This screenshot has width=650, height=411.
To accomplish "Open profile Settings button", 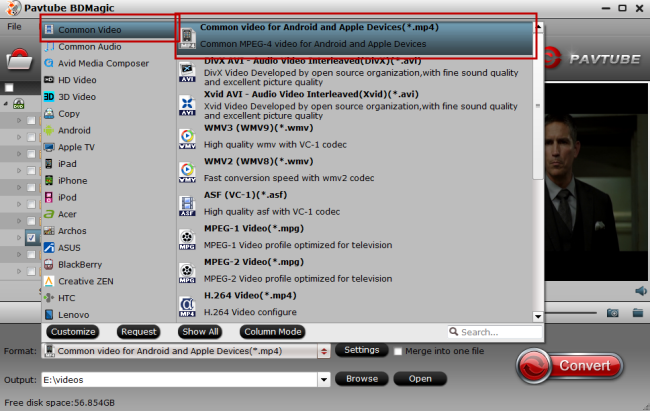I will click(x=361, y=350).
